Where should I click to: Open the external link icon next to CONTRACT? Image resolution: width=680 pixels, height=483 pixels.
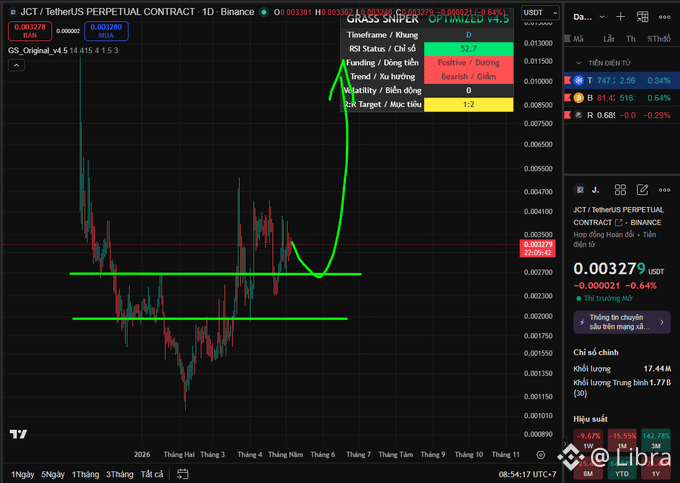pos(619,222)
